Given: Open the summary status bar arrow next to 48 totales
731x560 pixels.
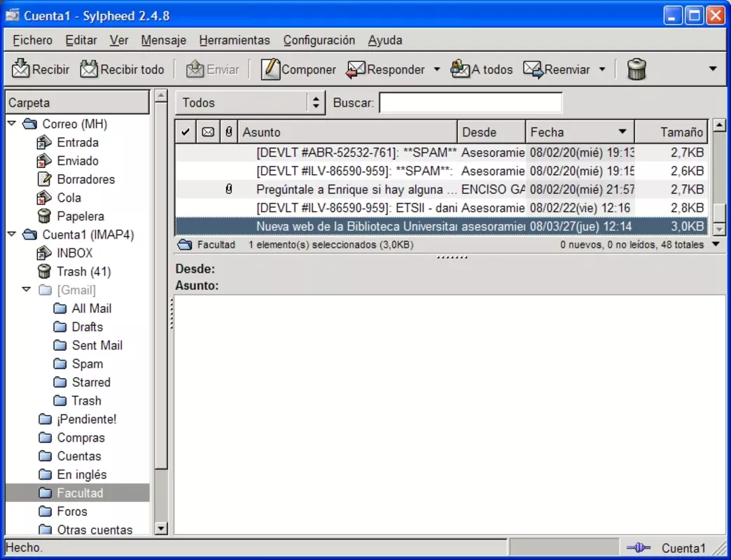Looking at the screenshot, I should (x=716, y=244).
